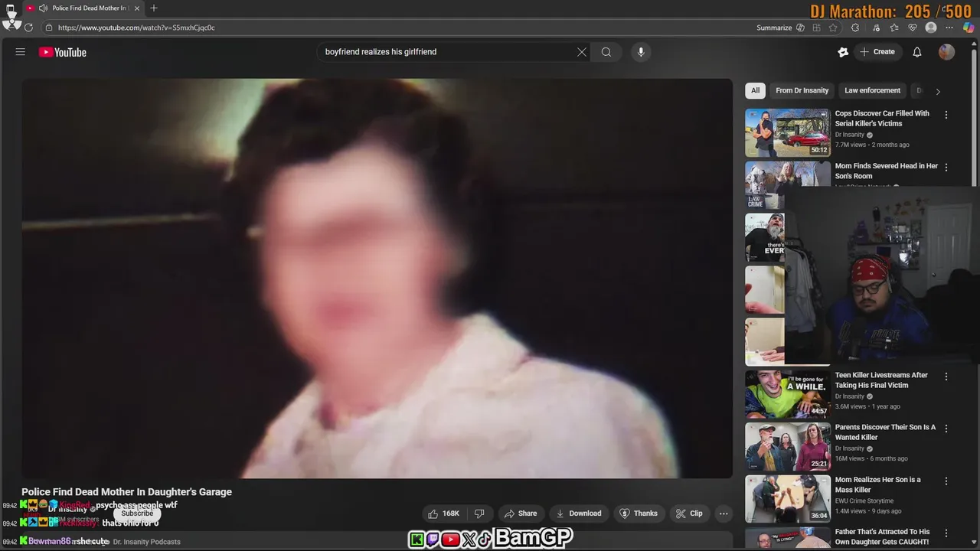The image size is (980, 551).
Task: Open options for Father That's Attracted video
Action: (946, 533)
